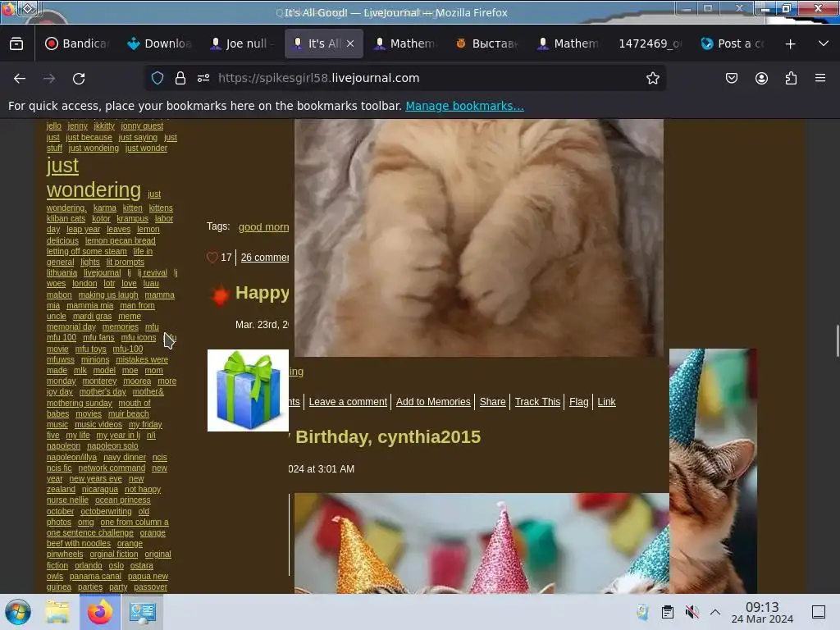Expand the list all tabs chevron

(x=824, y=44)
